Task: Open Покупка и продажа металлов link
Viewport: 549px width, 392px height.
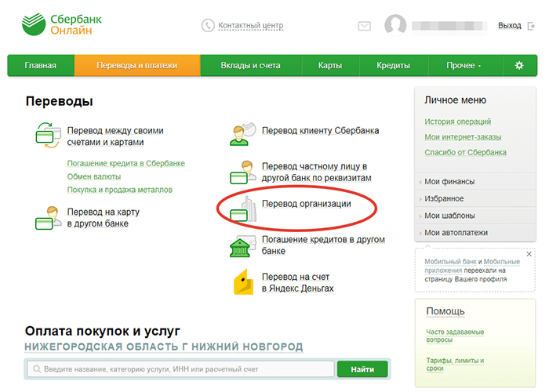Action: [x=120, y=190]
